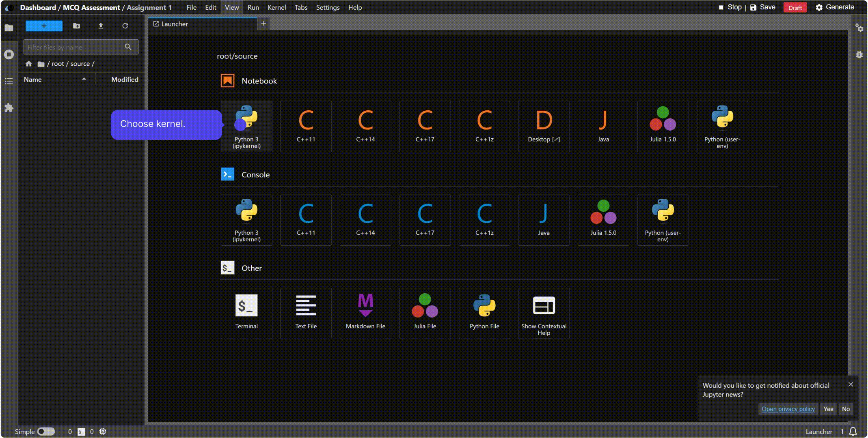
Task: Dismiss the Jupyter news notification
Action: [x=851, y=384]
